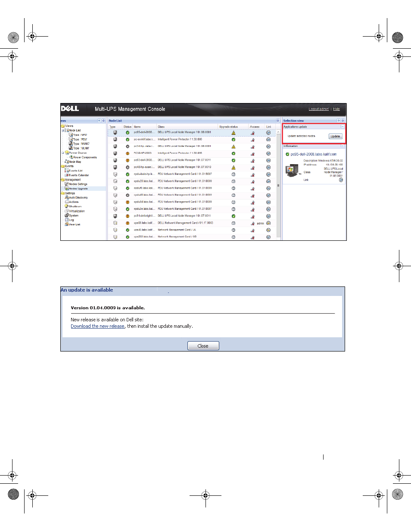Viewport: 411px width, 532px height.
Task: Open Power Components view
Action: 85,157
